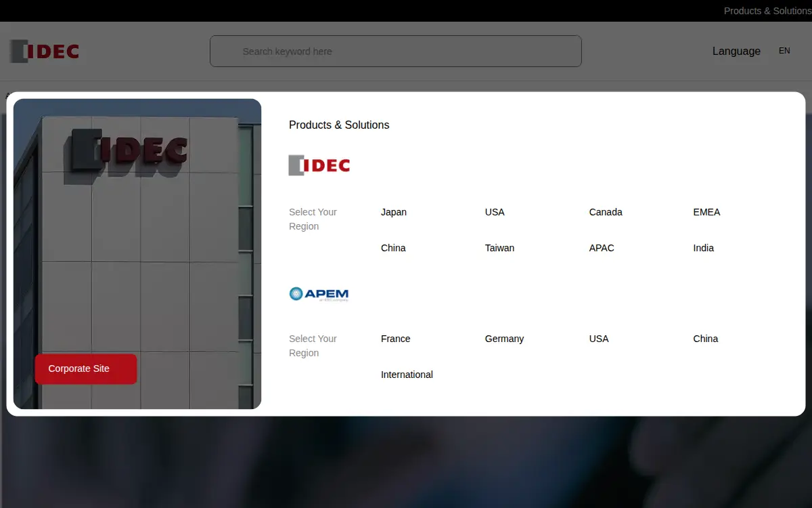Select Germany region for APEM
Viewport: 812px width, 508px height.
click(x=504, y=339)
